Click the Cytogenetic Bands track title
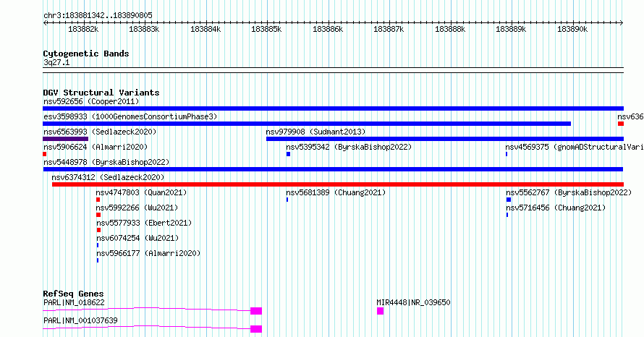Image resolution: width=644 pixels, height=337 pixels. coord(86,54)
